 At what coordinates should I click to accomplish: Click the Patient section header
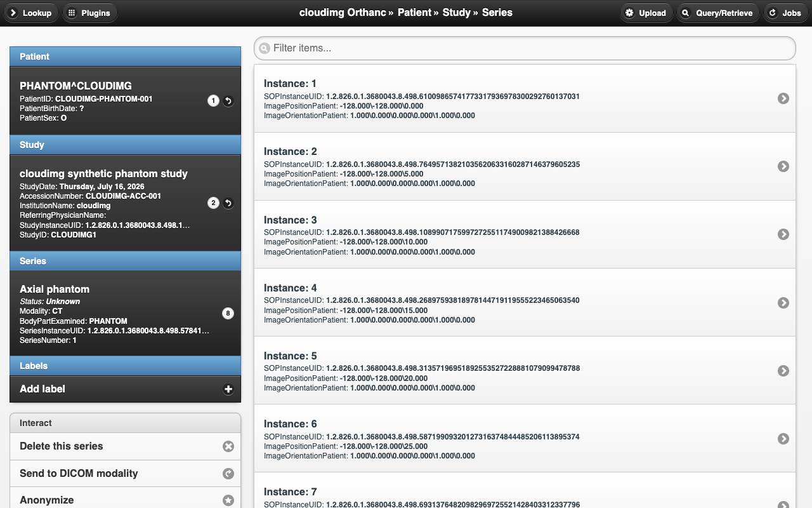[125, 57]
